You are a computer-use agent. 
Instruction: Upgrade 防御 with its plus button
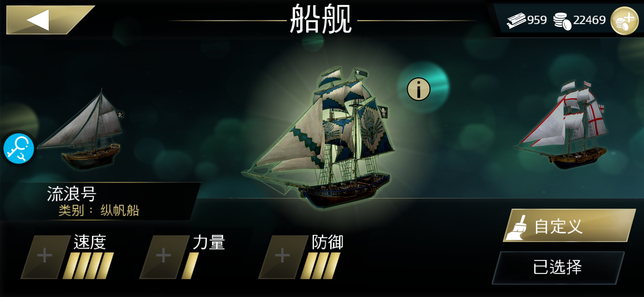283,256
